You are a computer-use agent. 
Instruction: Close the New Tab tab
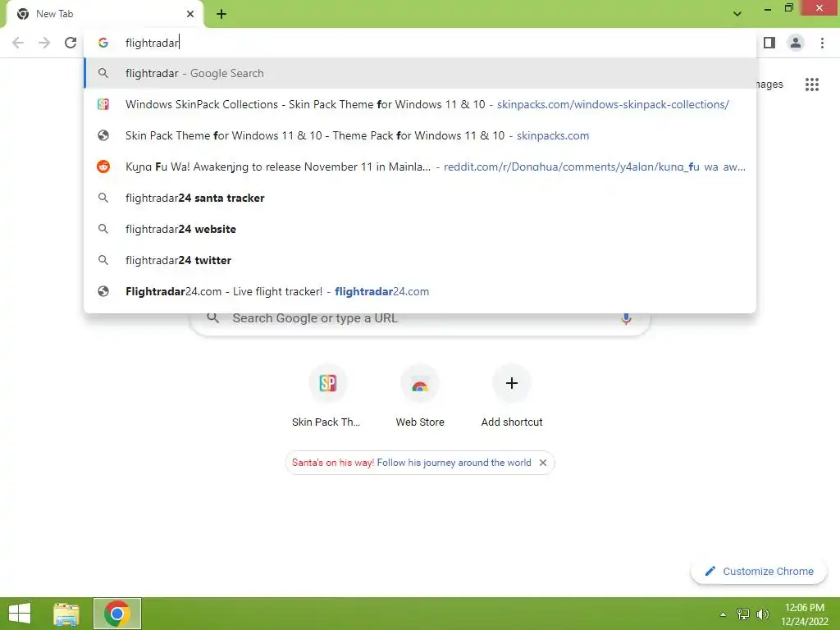click(x=190, y=14)
